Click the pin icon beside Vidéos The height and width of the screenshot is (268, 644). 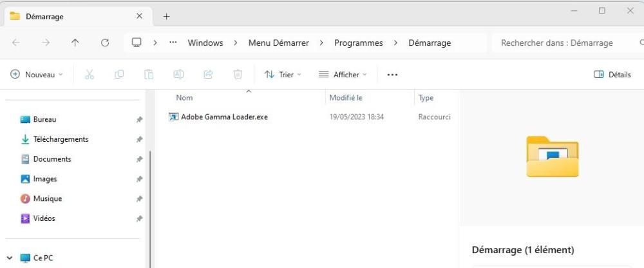(140, 218)
